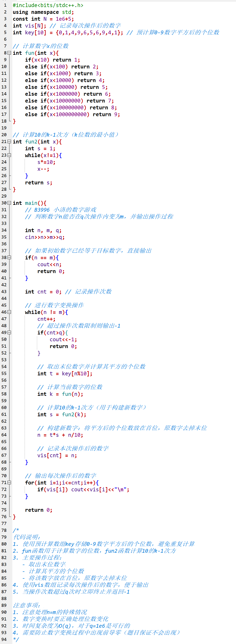Click the using namespace std; line
Image resolution: width=236 pixels, height=644 pixels.
(43, 12)
